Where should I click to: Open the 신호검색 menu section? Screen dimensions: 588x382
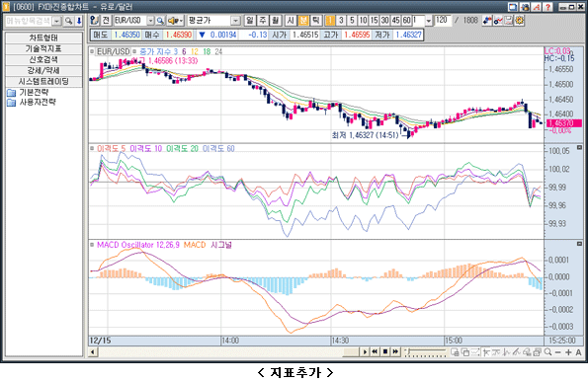click(x=43, y=59)
